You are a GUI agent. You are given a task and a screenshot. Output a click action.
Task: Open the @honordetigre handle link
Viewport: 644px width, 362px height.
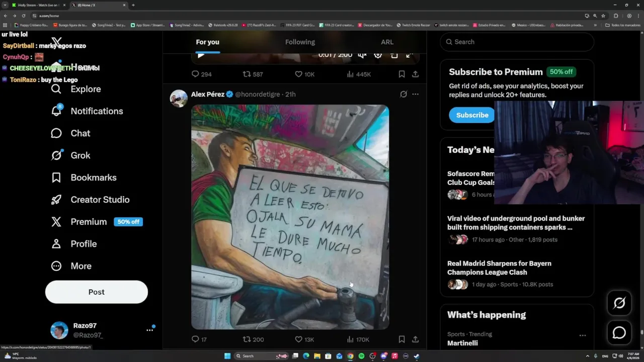(257, 94)
